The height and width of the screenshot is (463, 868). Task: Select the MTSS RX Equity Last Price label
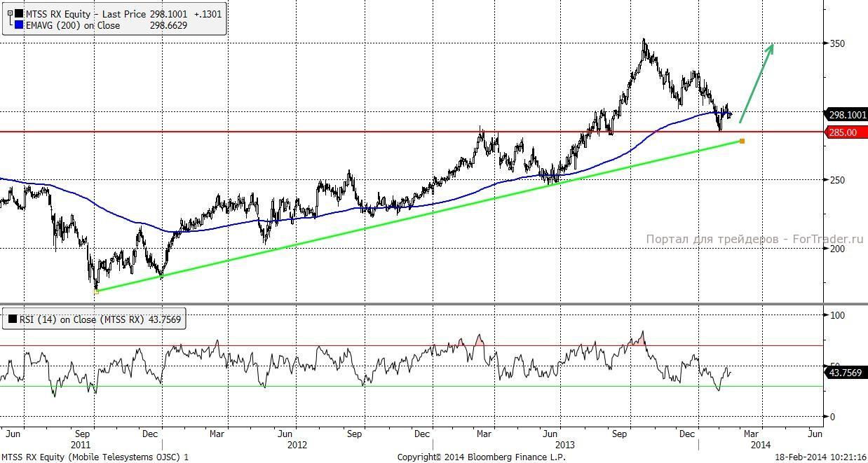tap(86, 13)
